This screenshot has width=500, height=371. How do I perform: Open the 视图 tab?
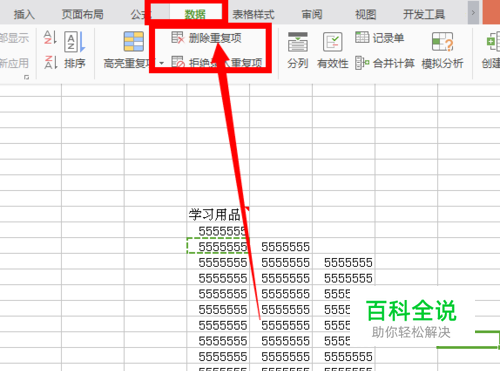366,14
